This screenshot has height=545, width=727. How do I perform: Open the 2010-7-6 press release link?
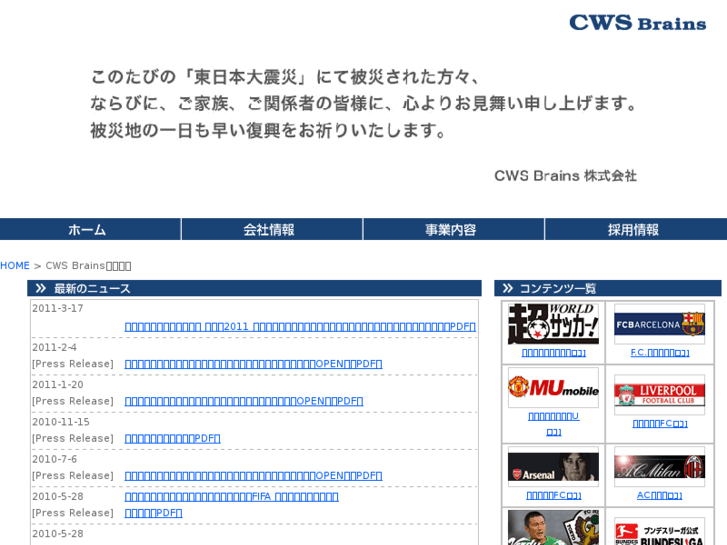[x=253, y=475]
